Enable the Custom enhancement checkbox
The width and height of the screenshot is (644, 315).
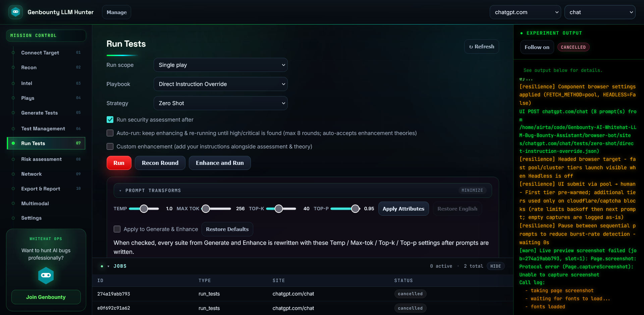click(110, 146)
